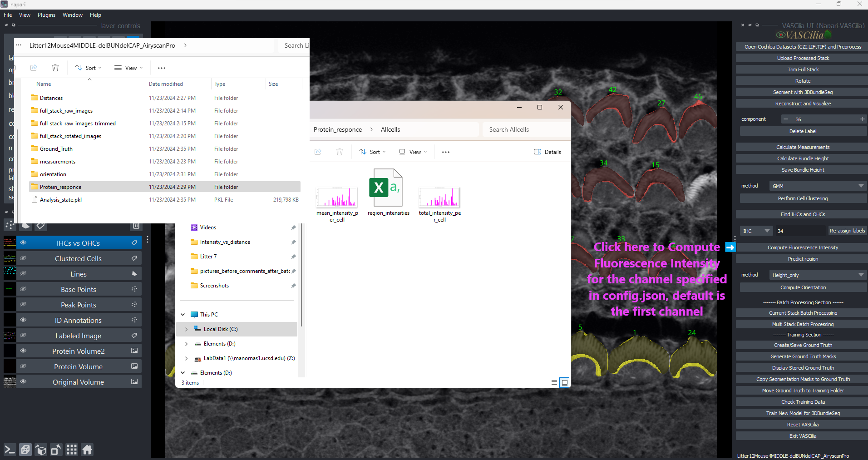This screenshot has height=460, width=868.
Task: Transpose displayed dimensions
Action: [56, 450]
